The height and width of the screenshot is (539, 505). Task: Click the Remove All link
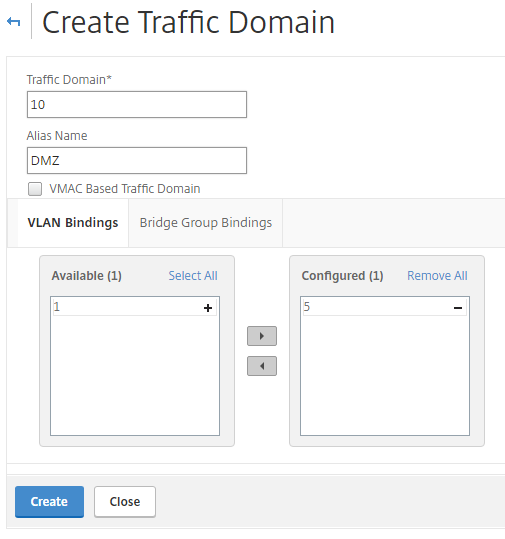click(x=437, y=276)
